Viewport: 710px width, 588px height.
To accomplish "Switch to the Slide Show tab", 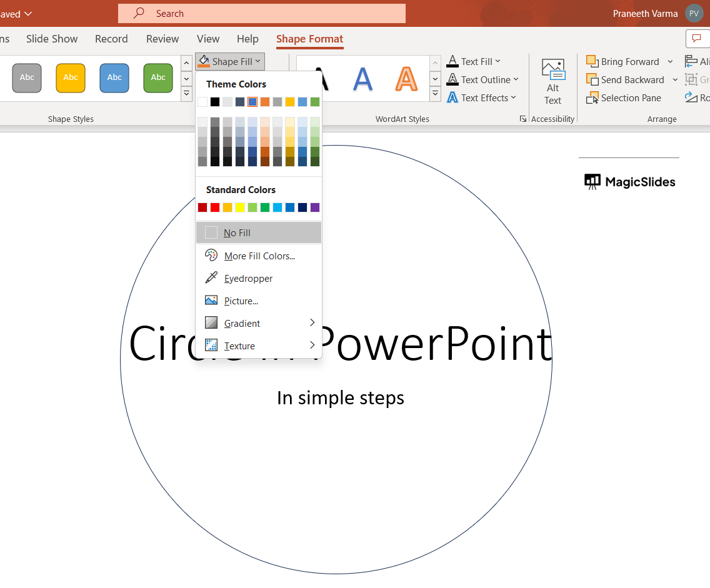I will (x=52, y=39).
